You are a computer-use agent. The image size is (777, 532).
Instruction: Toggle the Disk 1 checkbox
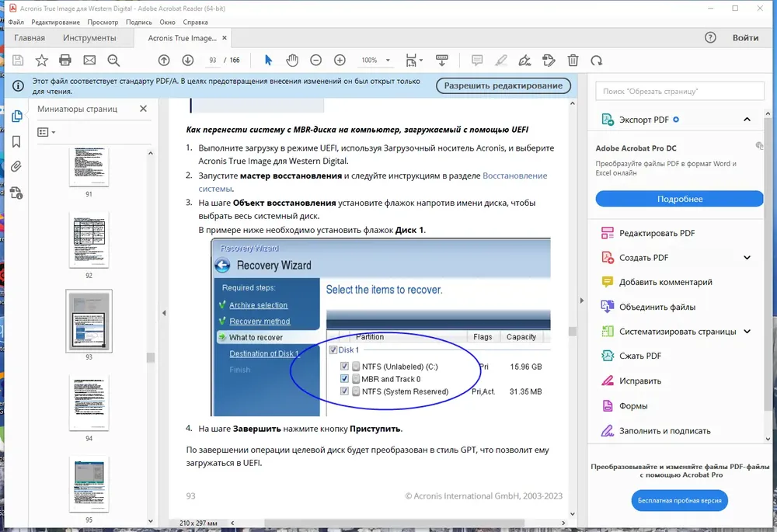(x=333, y=349)
